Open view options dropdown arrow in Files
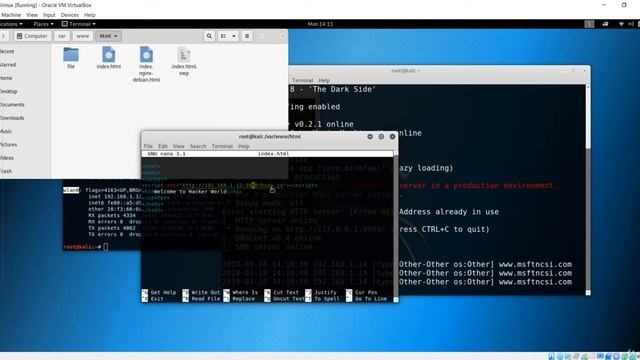Screen dimensions: 640x360 point(234,36)
